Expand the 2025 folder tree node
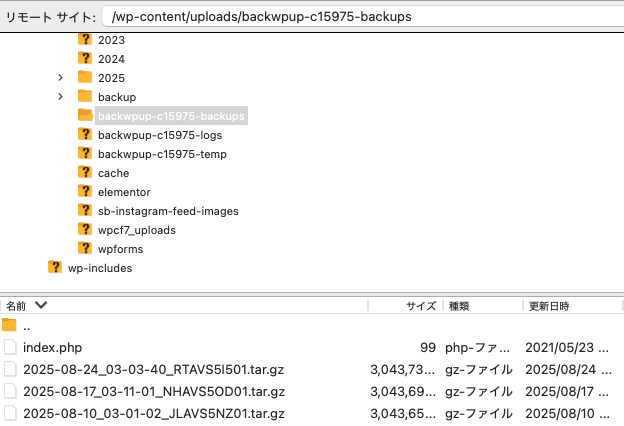624x426 pixels. 61,78
